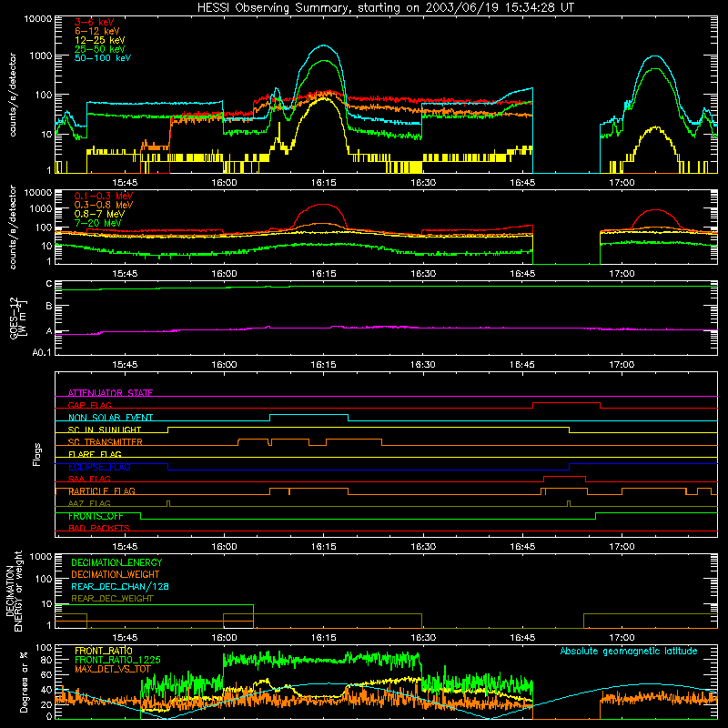Select the 50-100 keV legend label
Screen dimensions: 728x728
coord(103,58)
